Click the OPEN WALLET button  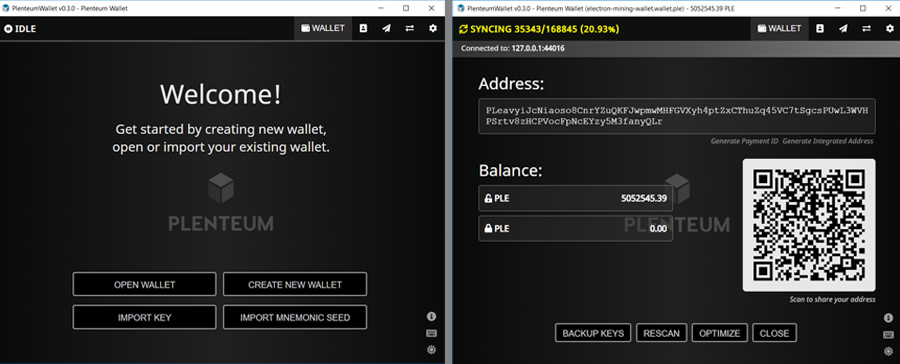pyautogui.click(x=145, y=284)
